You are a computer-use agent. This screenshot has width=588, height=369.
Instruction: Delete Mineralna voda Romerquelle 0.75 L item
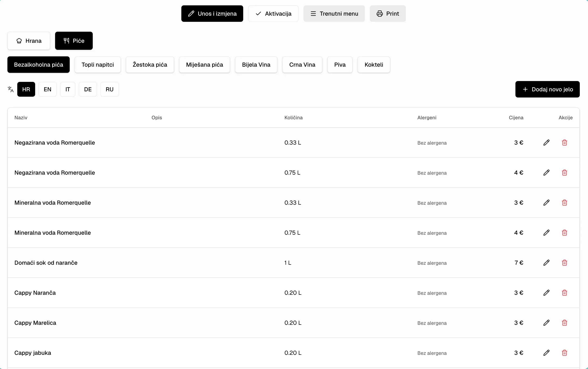(x=564, y=233)
